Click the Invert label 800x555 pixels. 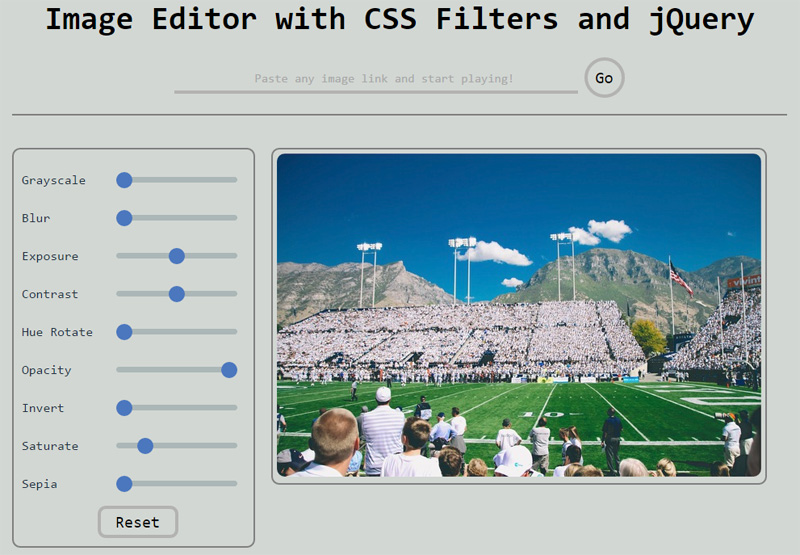coord(43,408)
